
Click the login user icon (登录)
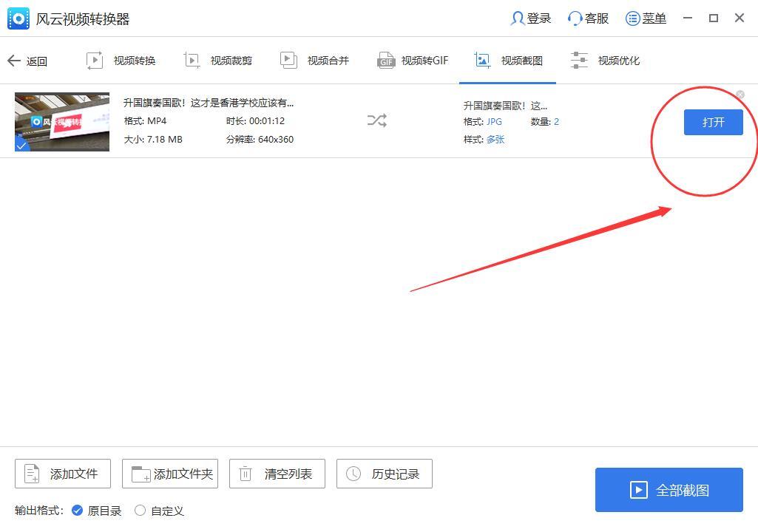[518, 18]
